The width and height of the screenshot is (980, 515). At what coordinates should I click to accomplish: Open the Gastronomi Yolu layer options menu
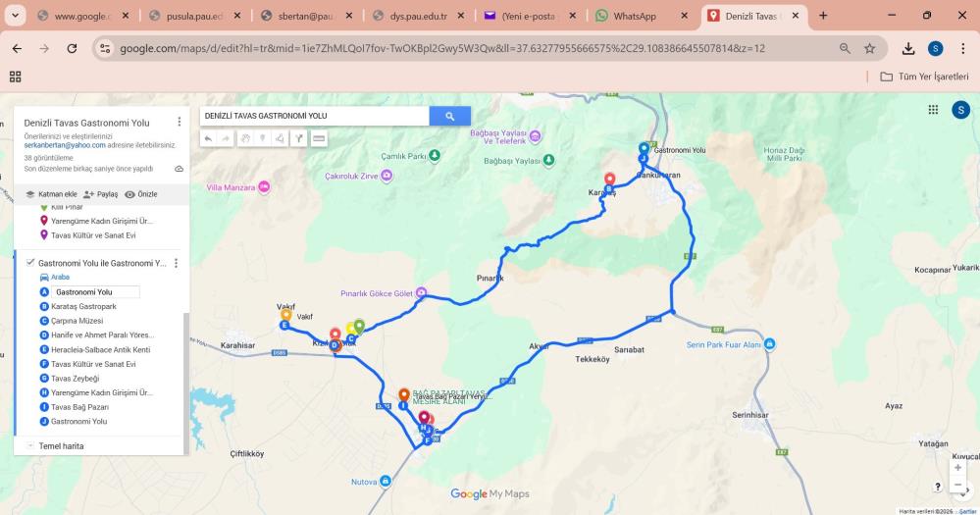[176, 263]
